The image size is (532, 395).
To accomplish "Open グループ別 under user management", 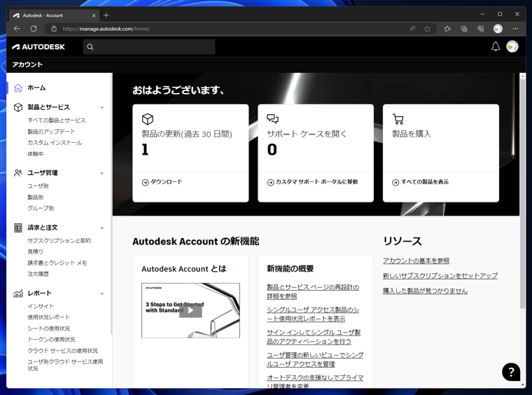I will point(41,209).
